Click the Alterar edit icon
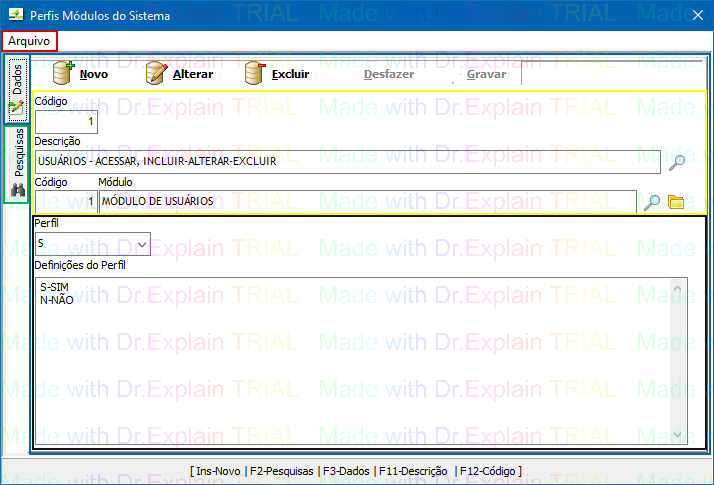 [156, 73]
